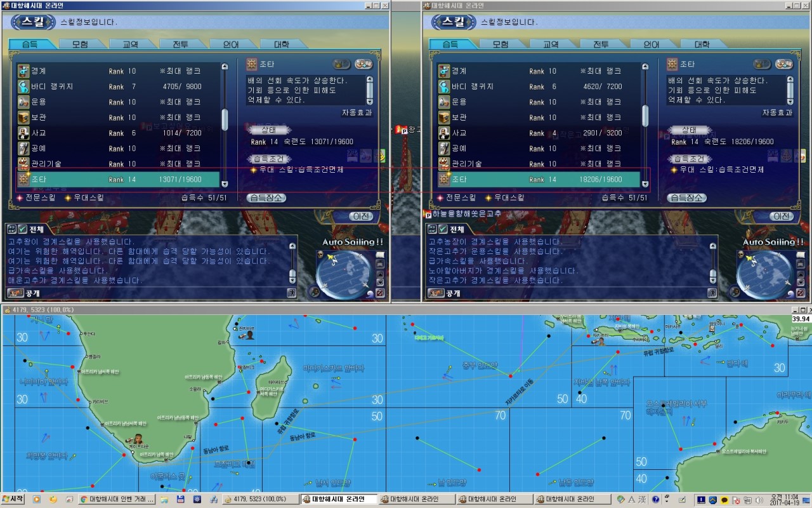Select the 공예 skill icon in the left window
This screenshot has width=812, height=508.
(x=24, y=149)
